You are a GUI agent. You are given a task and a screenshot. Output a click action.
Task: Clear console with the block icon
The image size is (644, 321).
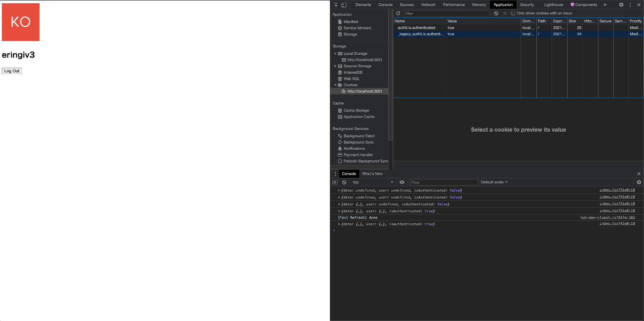tap(344, 182)
